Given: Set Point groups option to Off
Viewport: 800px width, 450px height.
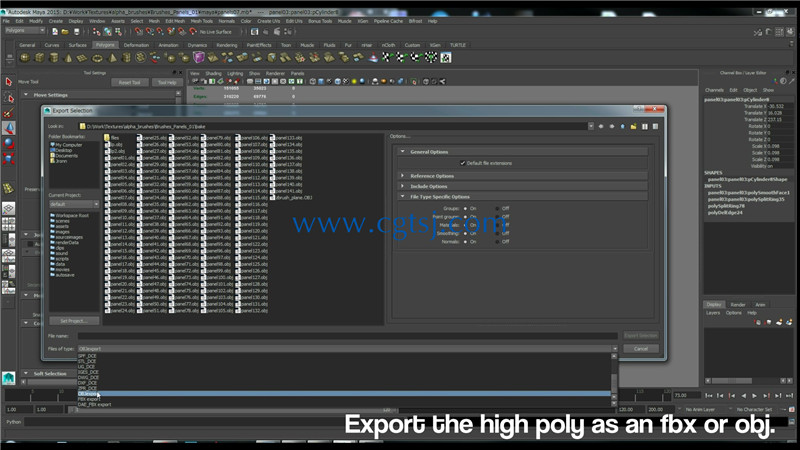Looking at the screenshot, I should coord(497,217).
